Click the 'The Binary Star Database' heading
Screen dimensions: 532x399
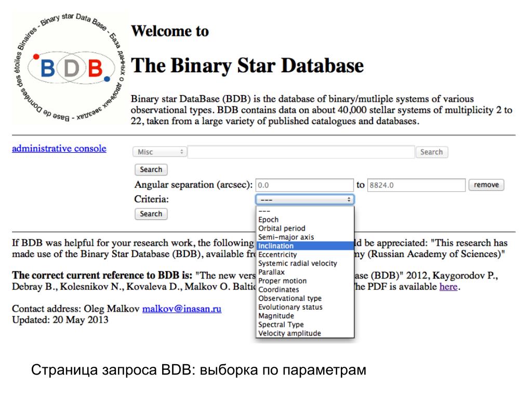pos(247,65)
